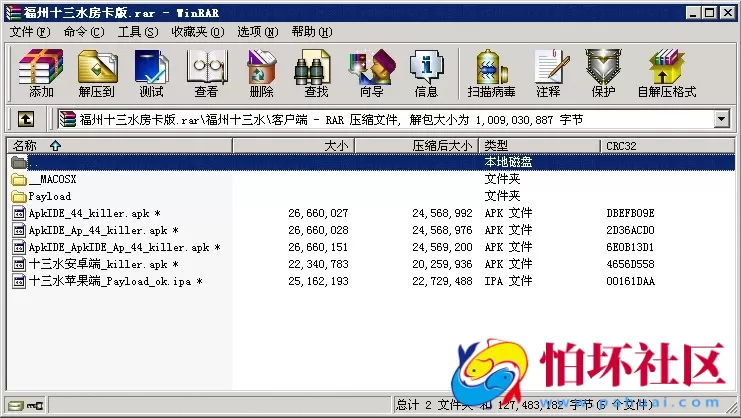
Task: Sort by 压缩后大小 column header
Action: (x=417, y=146)
